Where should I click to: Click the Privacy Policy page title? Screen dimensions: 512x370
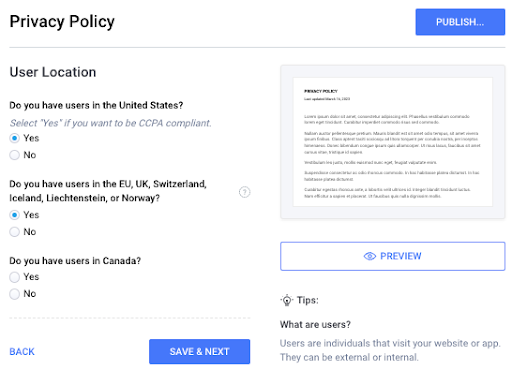coord(62,22)
